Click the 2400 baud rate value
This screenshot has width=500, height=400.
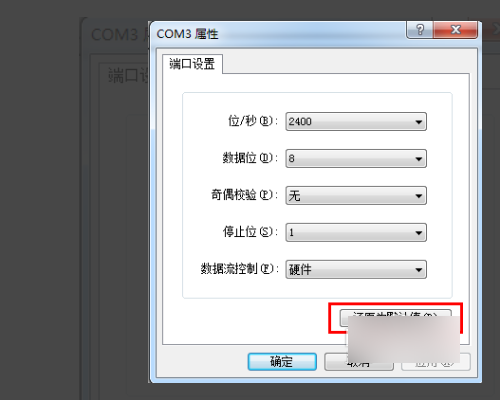coord(300,122)
